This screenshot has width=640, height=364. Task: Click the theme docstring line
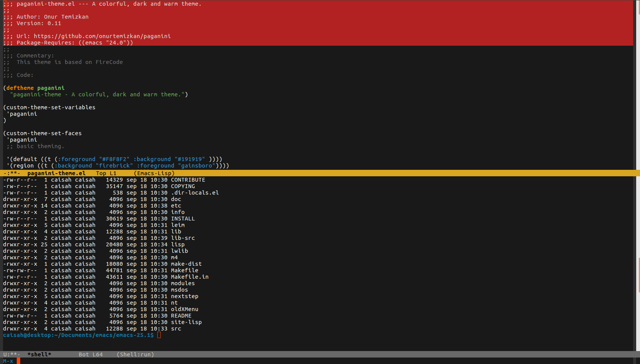pos(99,94)
